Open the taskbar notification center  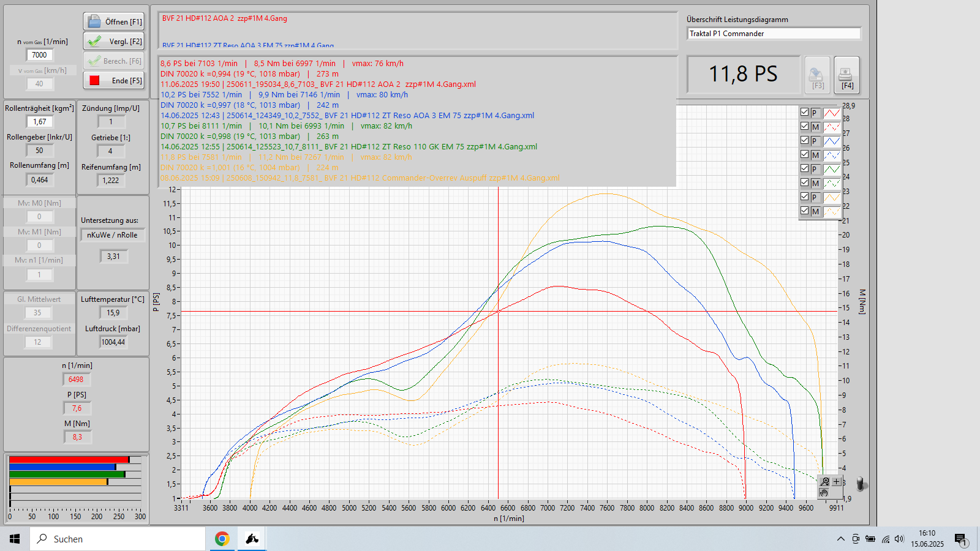click(960, 539)
